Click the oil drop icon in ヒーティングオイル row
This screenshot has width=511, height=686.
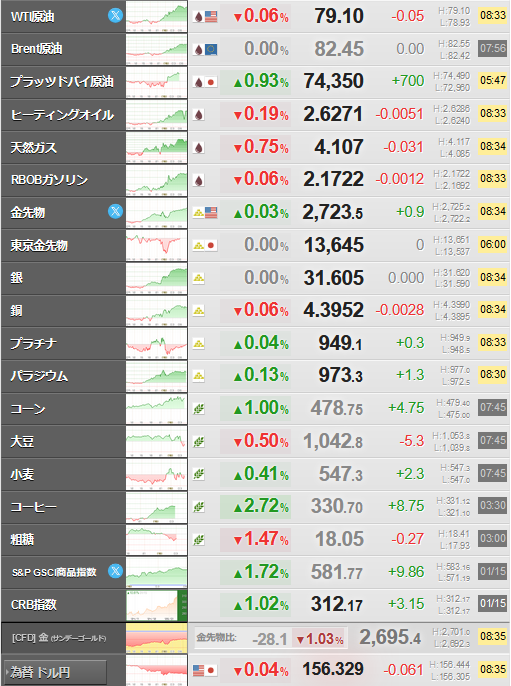pos(199,115)
